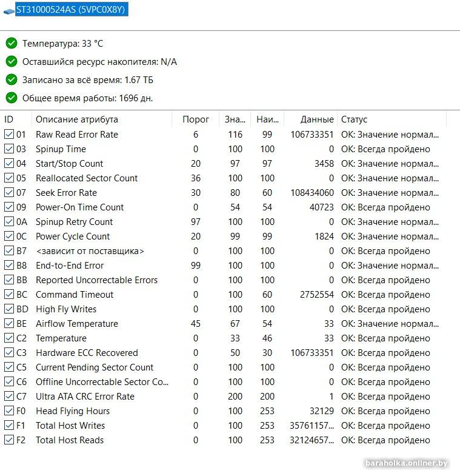
Task: Disable the C7 Ultra ATA CRC checkbox
Action: [x=9, y=397]
